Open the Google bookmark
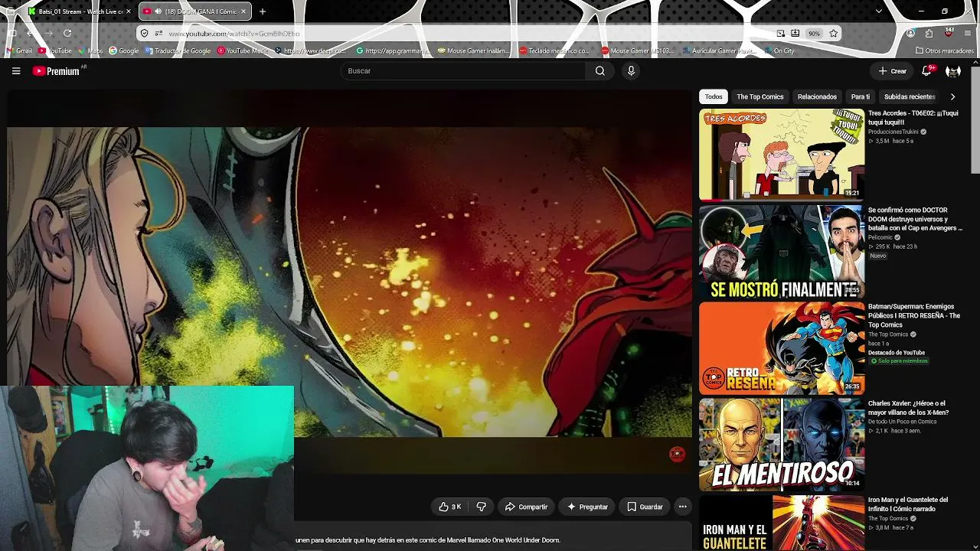Screen dimensions: 980x551 [x=124, y=51]
